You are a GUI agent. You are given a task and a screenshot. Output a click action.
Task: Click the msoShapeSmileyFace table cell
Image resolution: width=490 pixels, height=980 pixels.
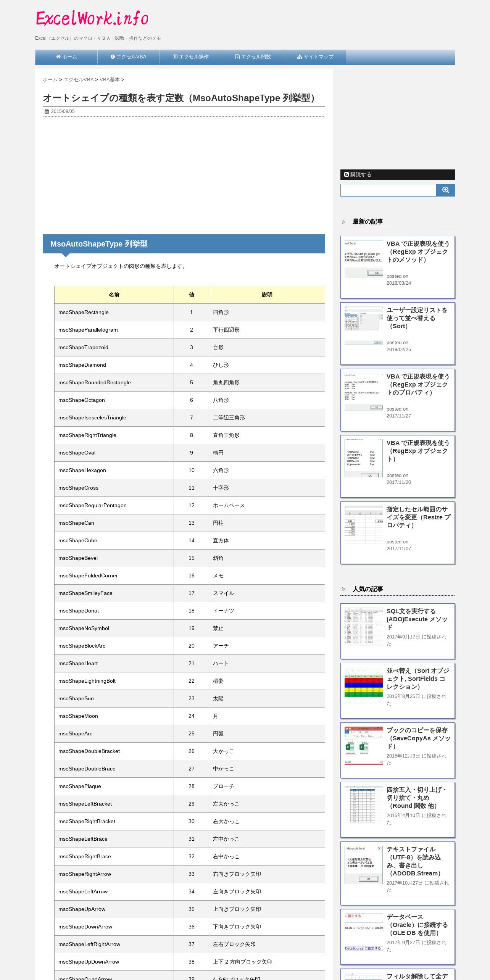(x=114, y=593)
